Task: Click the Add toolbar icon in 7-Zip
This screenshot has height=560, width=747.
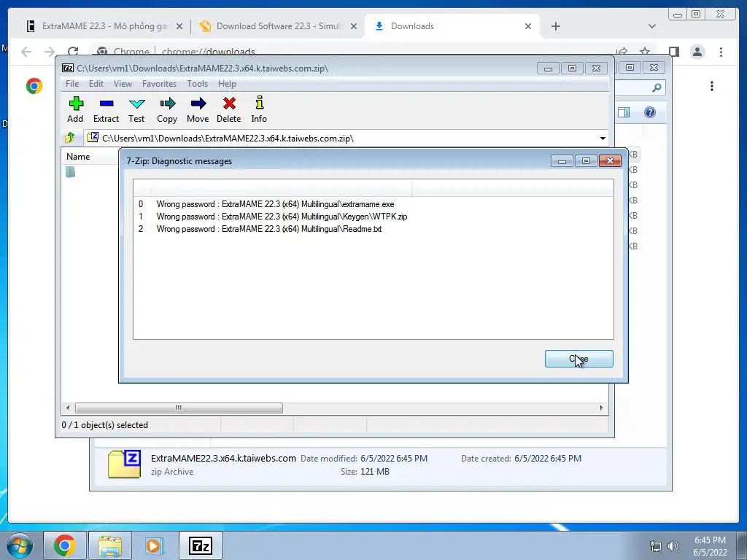Action: point(75,109)
